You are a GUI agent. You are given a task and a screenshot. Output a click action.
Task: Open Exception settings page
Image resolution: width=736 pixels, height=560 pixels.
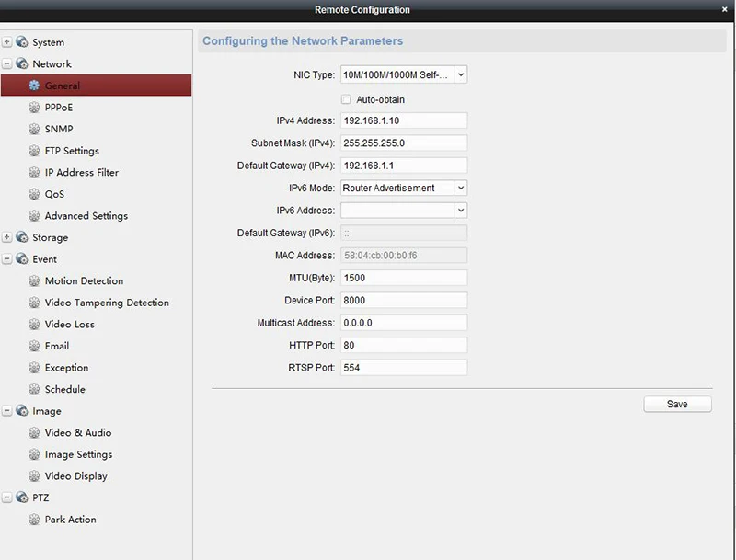click(x=66, y=368)
